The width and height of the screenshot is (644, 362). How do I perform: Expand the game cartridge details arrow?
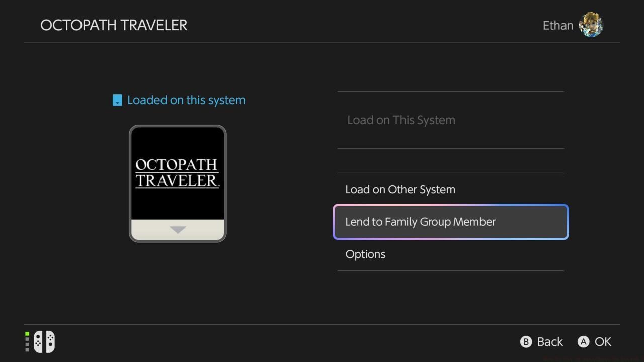pyautogui.click(x=178, y=230)
